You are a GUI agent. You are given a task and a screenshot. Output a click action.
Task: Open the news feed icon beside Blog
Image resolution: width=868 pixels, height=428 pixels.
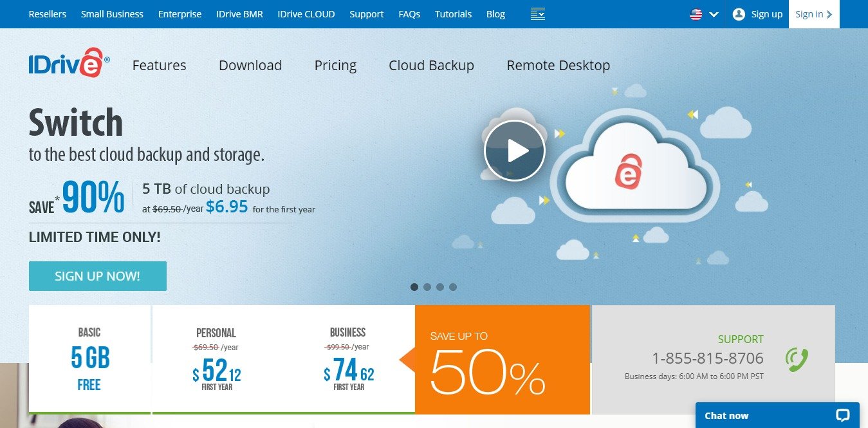pos(538,14)
